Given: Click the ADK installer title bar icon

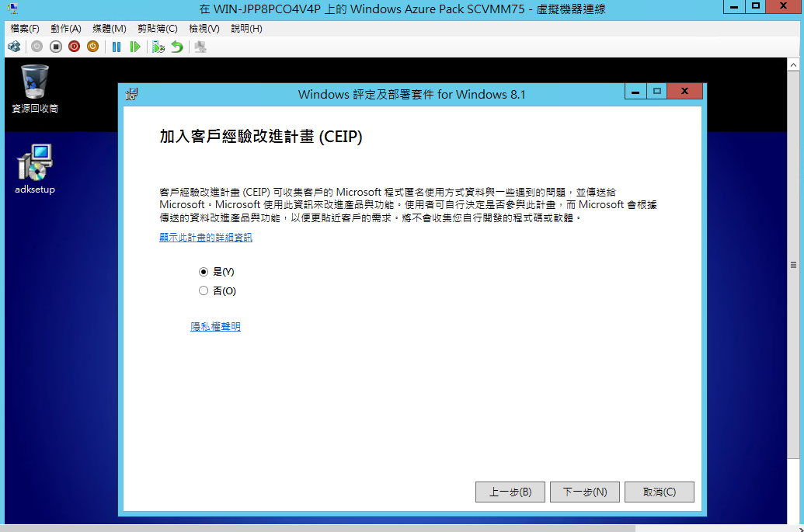Looking at the screenshot, I should [132, 94].
